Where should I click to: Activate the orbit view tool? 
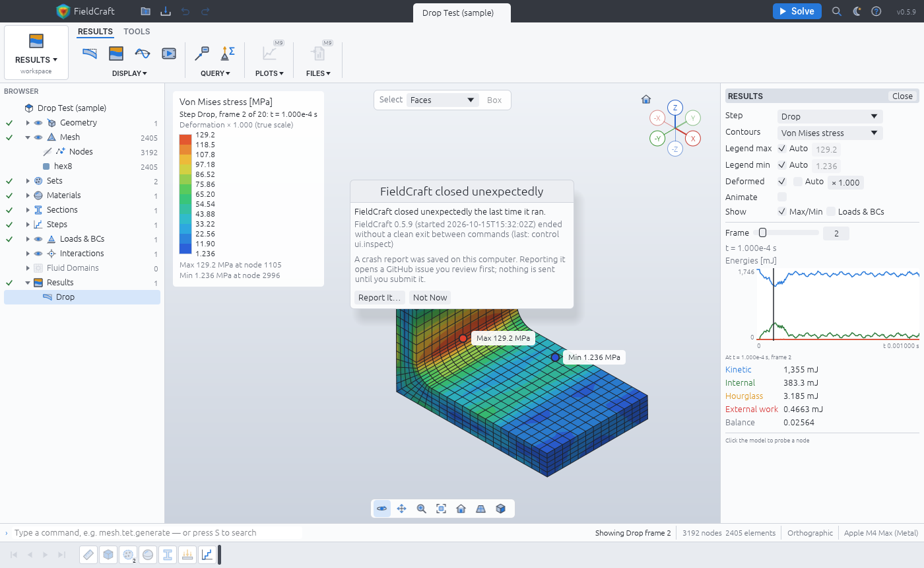pyautogui.click(x=382, y=509)
